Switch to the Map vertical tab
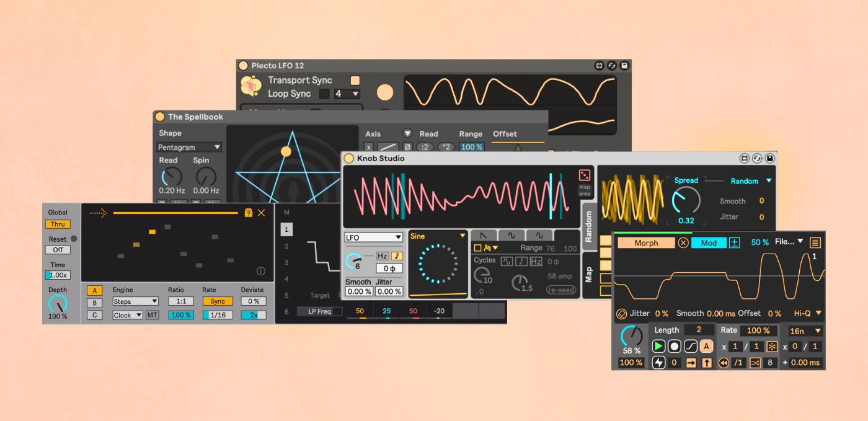Screen dimensions: 868x421 pyautogui.click(x=589, y=275)
